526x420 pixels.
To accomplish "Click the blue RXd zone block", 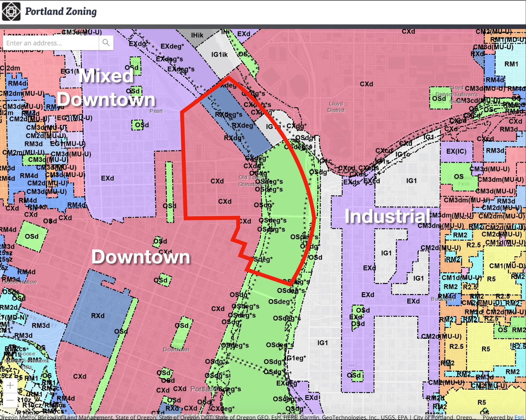I will tap(98, 316).
